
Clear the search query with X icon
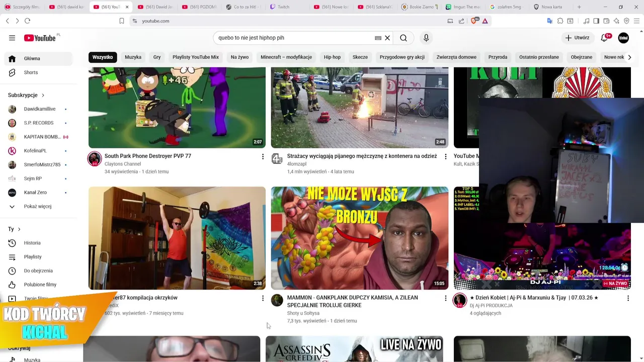[x=387, y=38]
